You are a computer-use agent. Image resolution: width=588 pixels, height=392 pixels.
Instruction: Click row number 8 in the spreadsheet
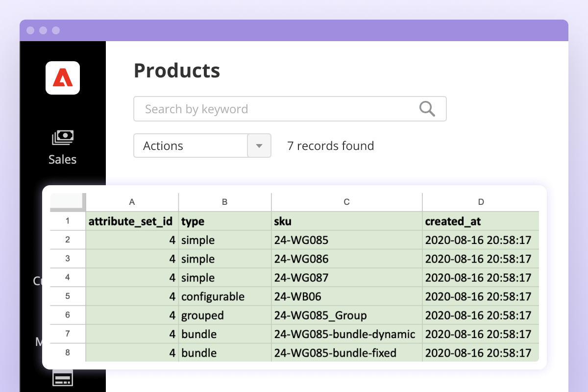67,352
